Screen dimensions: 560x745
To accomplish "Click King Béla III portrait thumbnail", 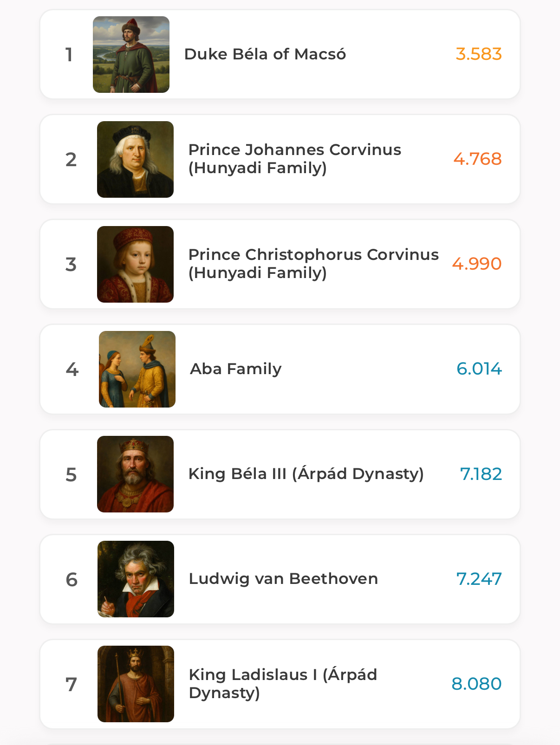I will coord(135,474).
